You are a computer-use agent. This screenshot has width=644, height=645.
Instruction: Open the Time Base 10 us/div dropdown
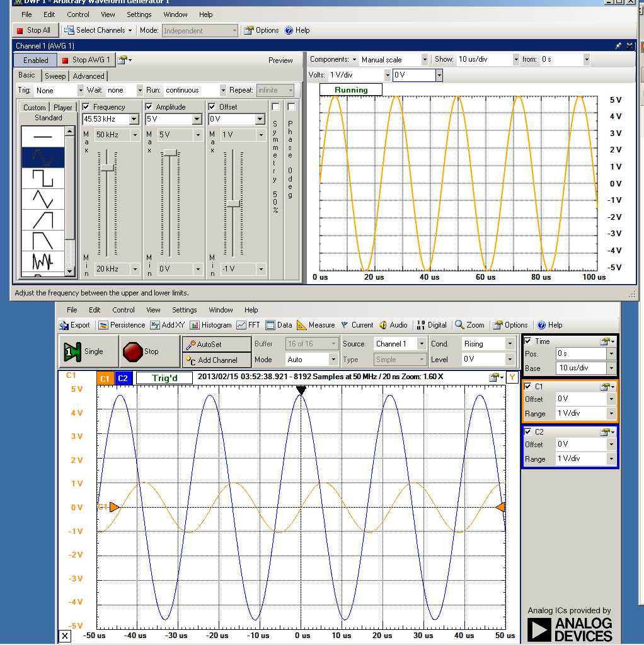(x=611, y=368)
